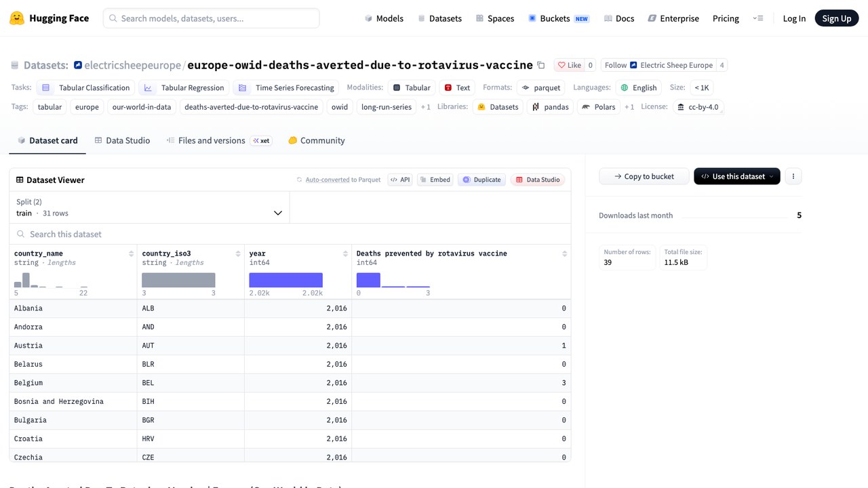Focus the Search this dataset field

click(x=290, y=234)
